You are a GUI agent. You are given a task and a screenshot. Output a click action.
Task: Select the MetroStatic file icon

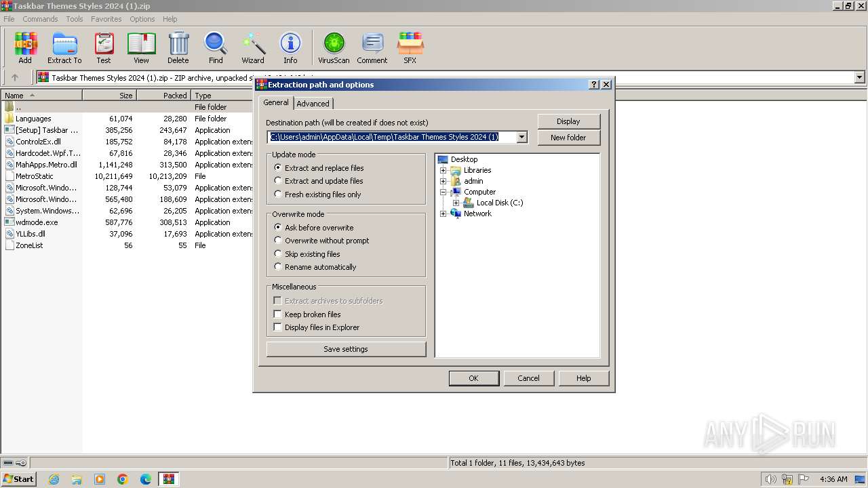[9, 176]
